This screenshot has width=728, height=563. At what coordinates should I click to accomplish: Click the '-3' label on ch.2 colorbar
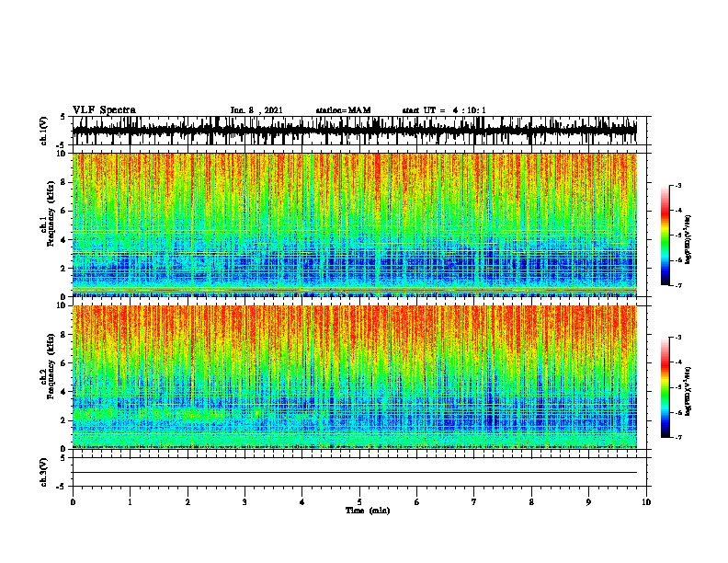(677, 338)
